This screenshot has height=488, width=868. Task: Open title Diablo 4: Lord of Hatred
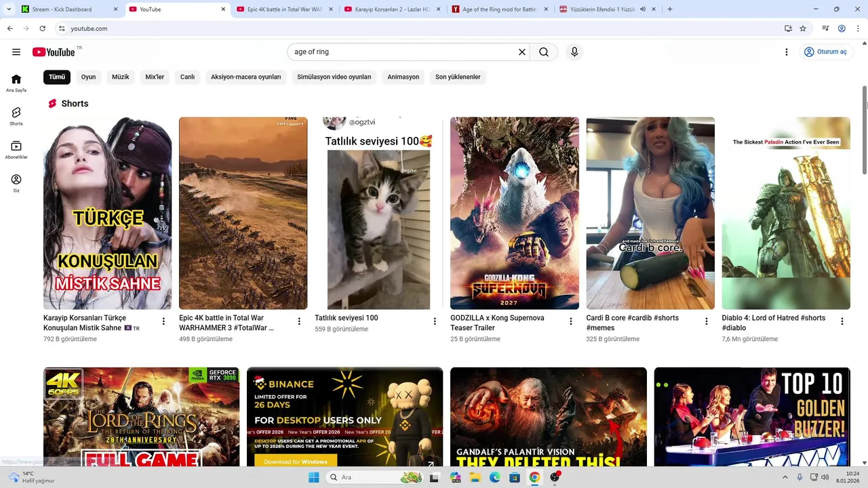click(x=774, y=323)
